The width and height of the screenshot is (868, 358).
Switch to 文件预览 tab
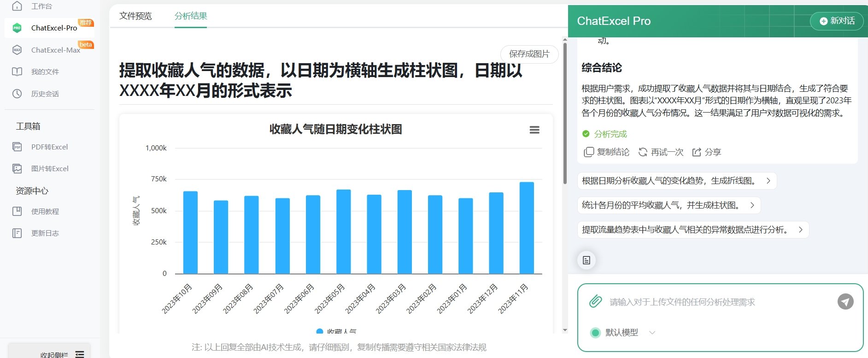pos(135,16)
